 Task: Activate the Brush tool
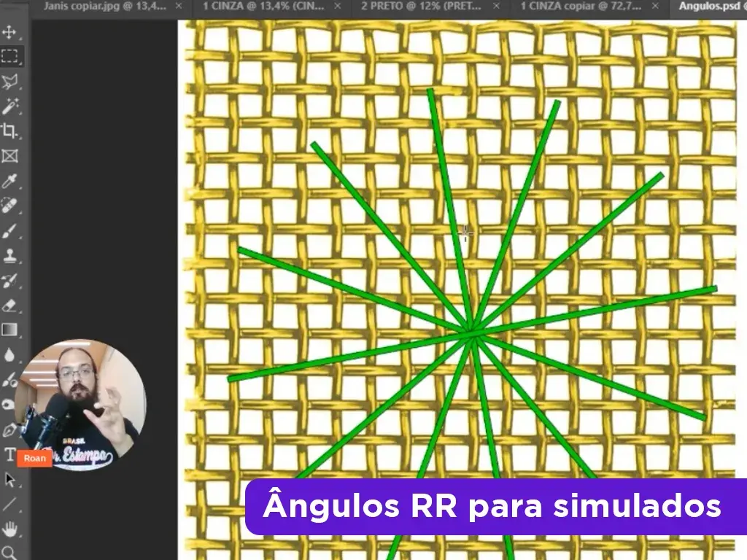pyautogui.click(x=9, y=230)
